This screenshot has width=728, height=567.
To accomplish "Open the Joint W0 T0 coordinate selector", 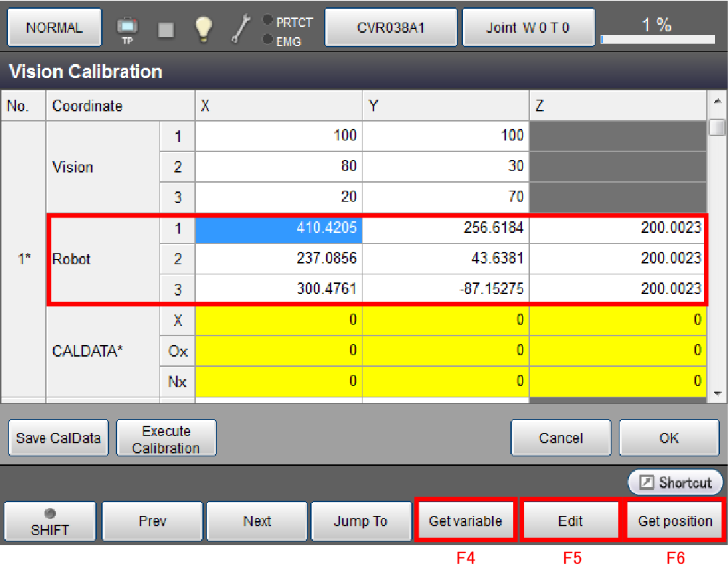I will coord(528,28).
